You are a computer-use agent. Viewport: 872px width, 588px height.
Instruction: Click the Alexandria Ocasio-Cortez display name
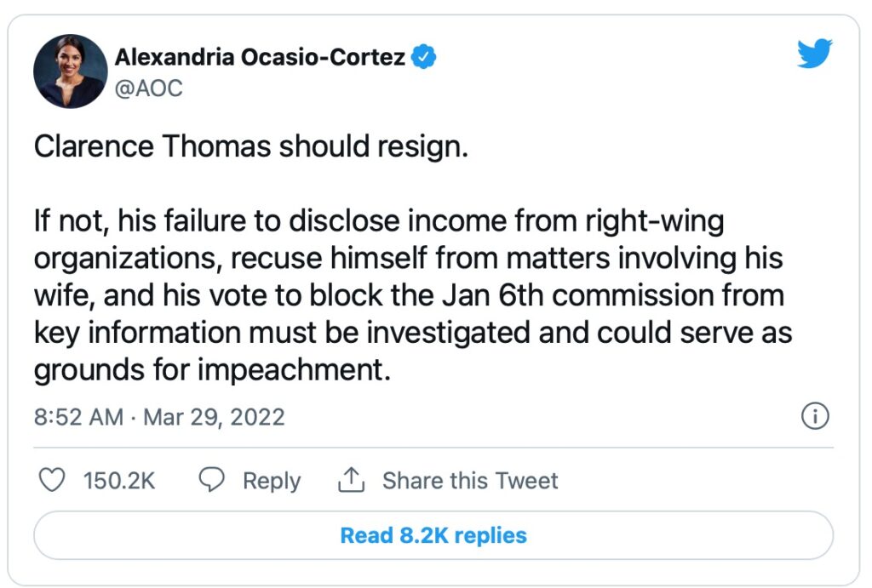click(260, 57)
